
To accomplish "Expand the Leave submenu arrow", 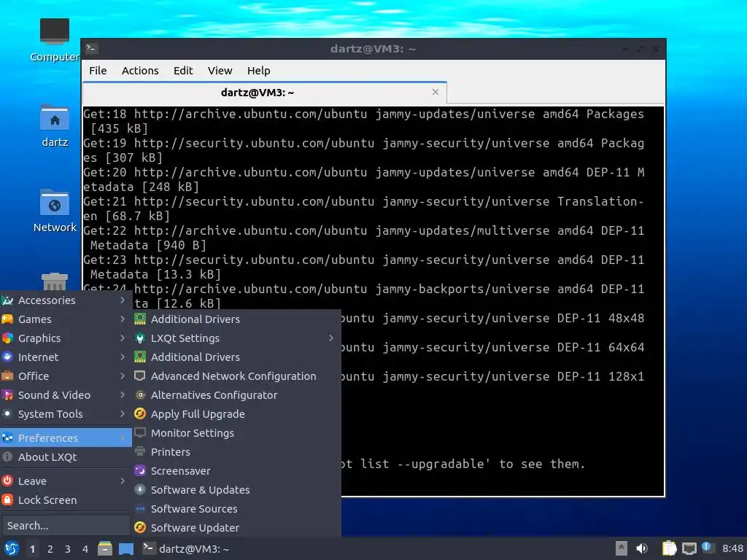I will click(x=123, y=481).
